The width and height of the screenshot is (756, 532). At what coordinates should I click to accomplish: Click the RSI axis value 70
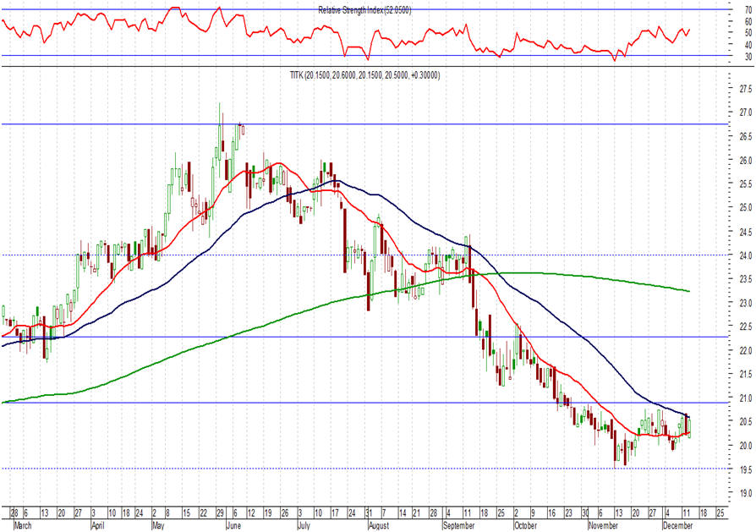(x=748, y=9)
